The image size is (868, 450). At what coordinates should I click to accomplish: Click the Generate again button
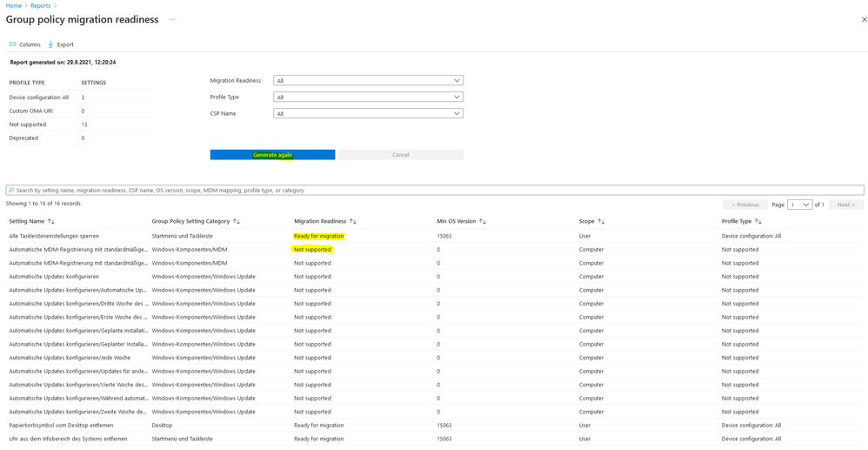coord(272,155)
